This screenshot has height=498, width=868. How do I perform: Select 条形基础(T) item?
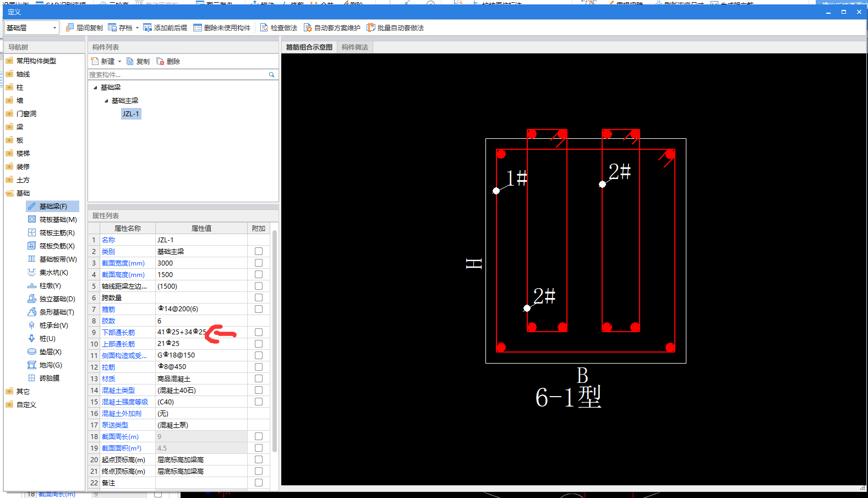point(57,312)
